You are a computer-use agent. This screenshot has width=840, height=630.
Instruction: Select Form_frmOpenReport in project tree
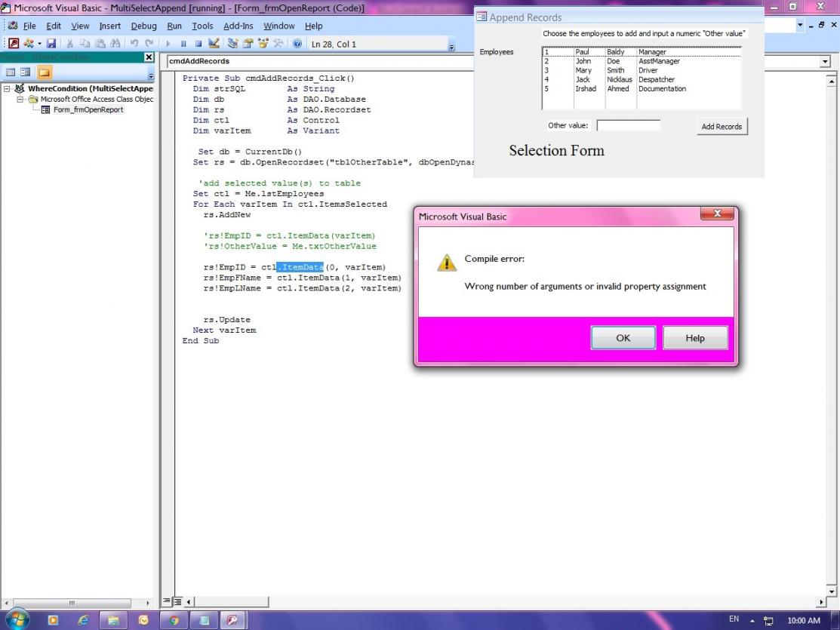[88, 109]
